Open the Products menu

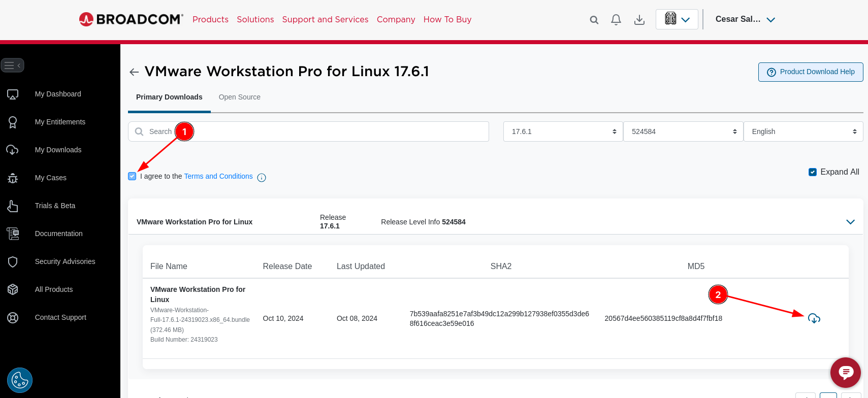[210, 19]
